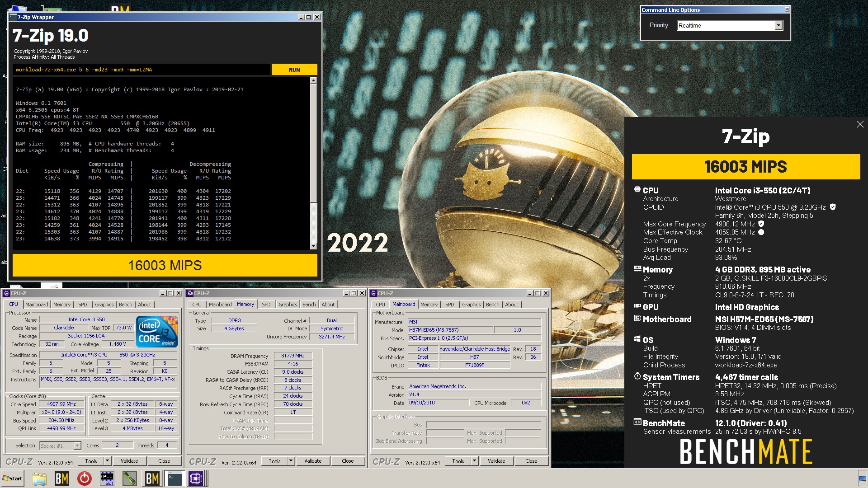Click Validate in the CPU-Z CPU window
868x488 pixels.
129,461
